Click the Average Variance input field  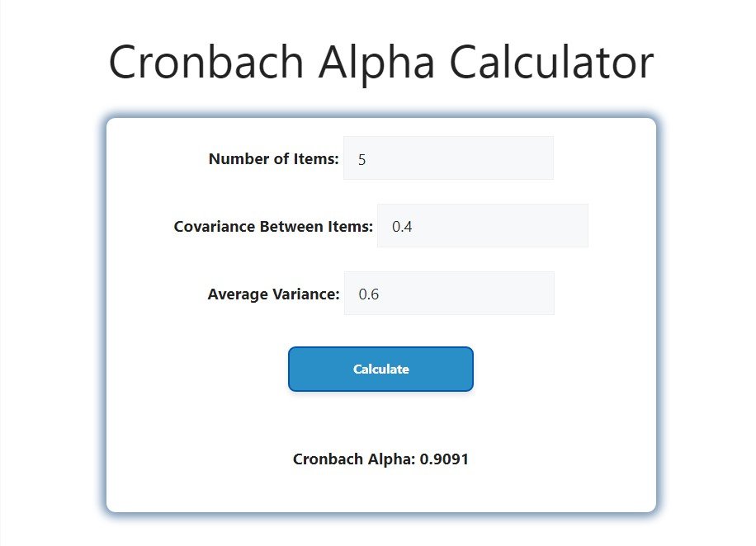[448, 293]
